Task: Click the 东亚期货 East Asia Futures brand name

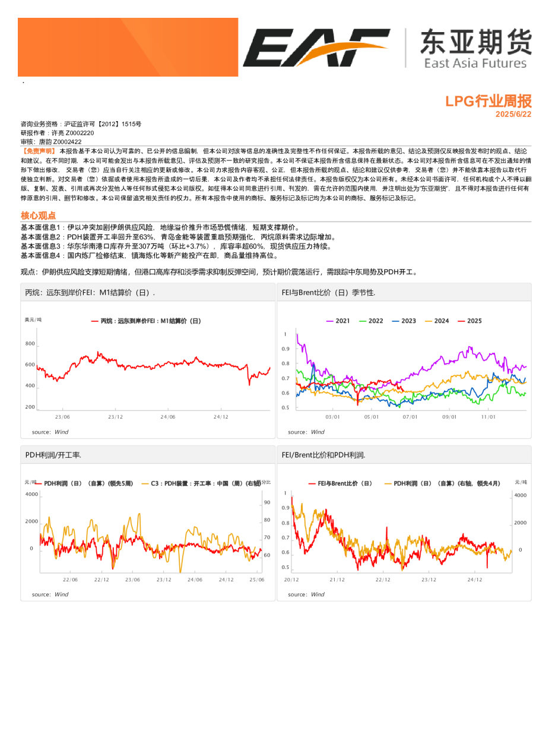Action: tap(475, 49)
